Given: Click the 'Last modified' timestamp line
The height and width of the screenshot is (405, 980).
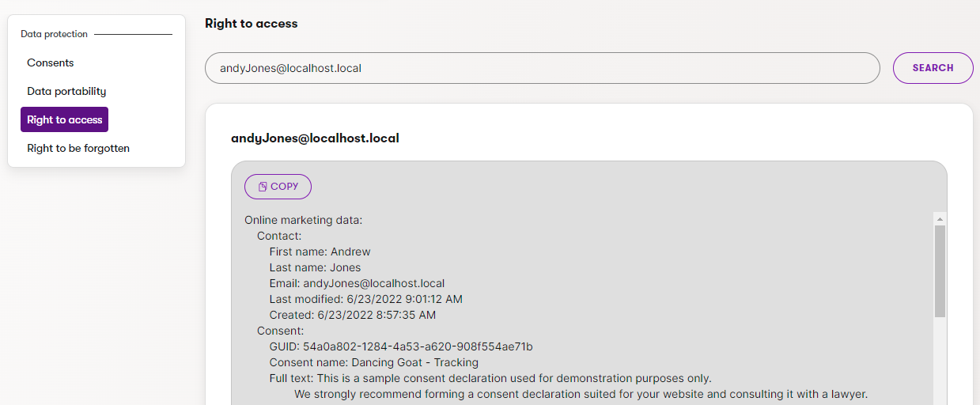Looking at the screenshot, I should coord(365,299).
